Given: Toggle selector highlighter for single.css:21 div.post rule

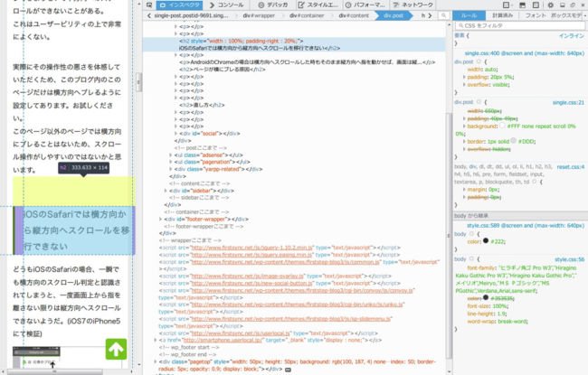Looking at the screenshot, I should click(x=479, y=102).
